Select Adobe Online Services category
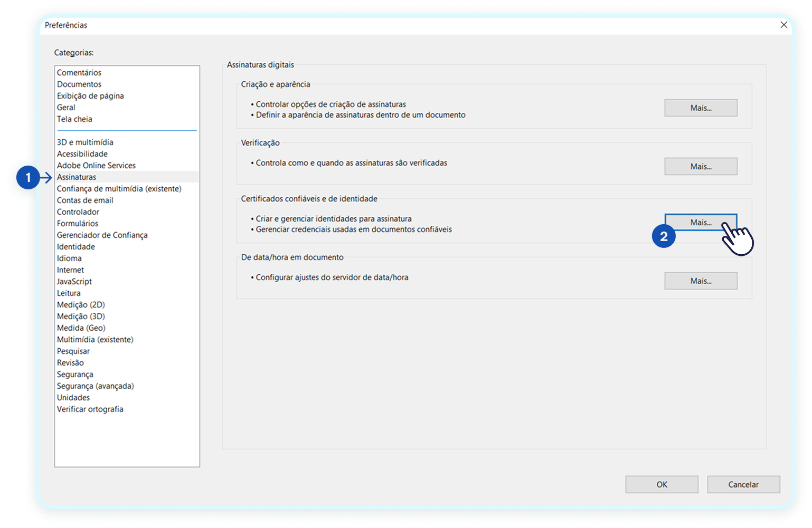Image resolution: width=812 pixels, height=528 pixels. [96, 166]
